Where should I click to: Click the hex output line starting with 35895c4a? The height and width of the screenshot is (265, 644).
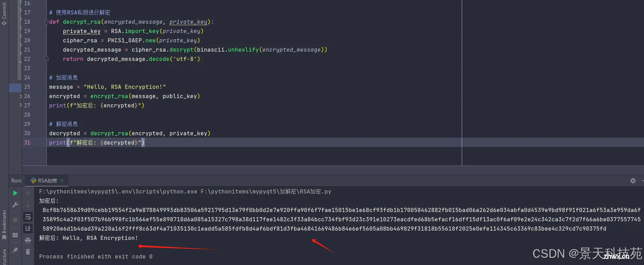(342, 220)
